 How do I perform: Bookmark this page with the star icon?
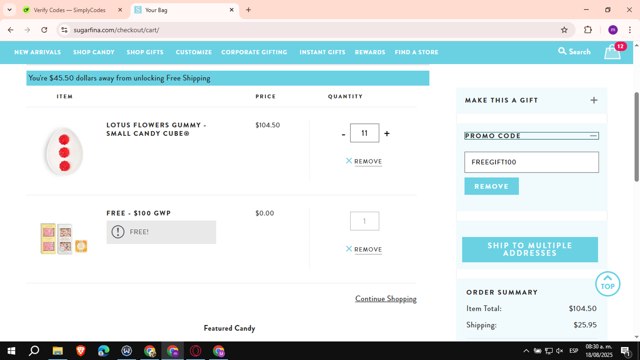(x=564, y=30)
